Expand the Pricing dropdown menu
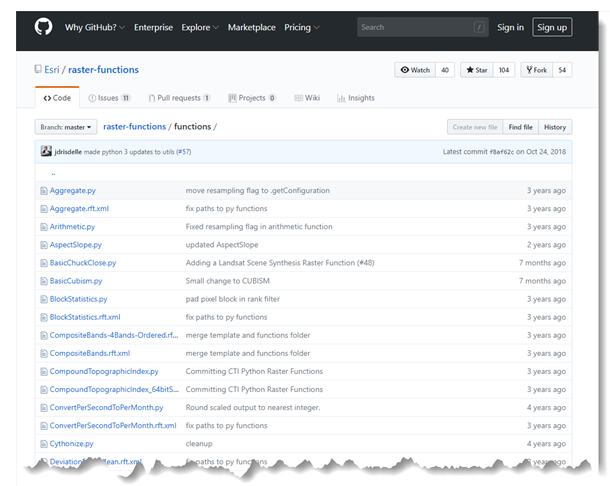Viewport: 610px width, 486px height. click(x=301, y=27)
